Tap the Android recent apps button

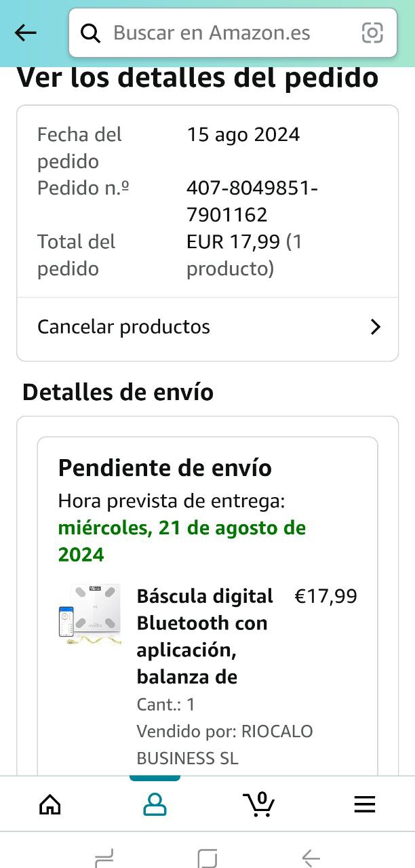[x=104, y=859]
